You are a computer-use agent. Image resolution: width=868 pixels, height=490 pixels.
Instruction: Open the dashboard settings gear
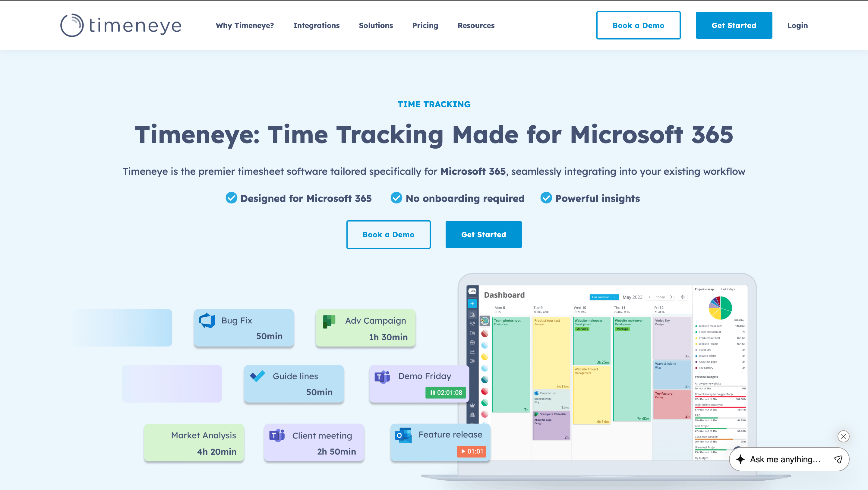[683, 297]
